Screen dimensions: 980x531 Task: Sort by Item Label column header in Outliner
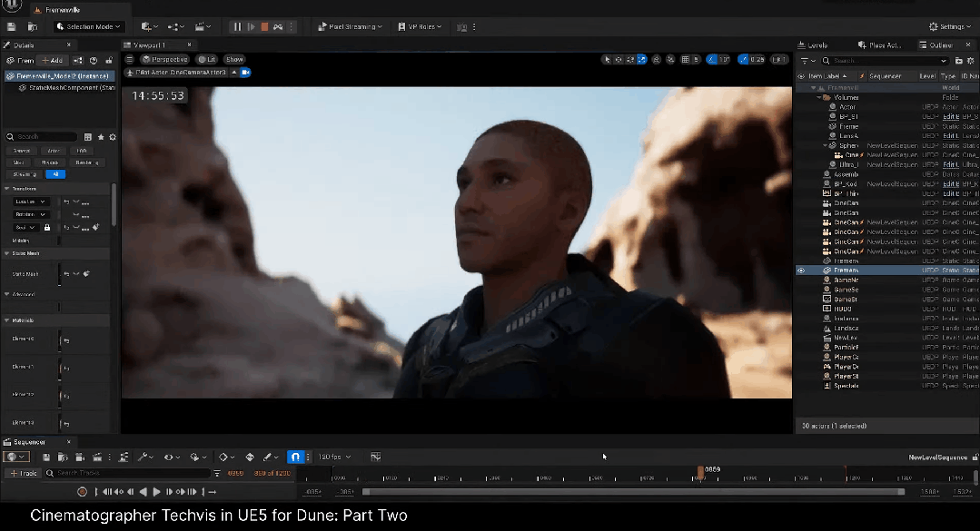(x=828, y=76)
